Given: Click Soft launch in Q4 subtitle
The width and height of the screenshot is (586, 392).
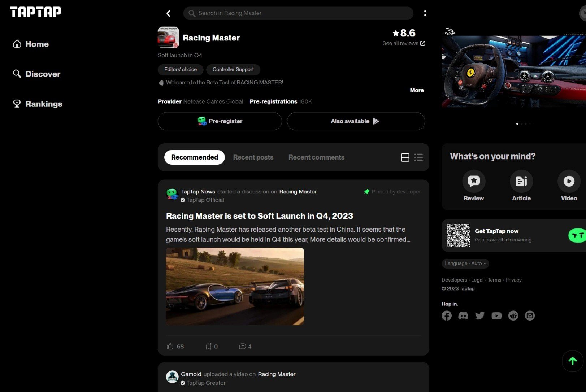Looking at the screenshot, I should click(x=180, y=55).
